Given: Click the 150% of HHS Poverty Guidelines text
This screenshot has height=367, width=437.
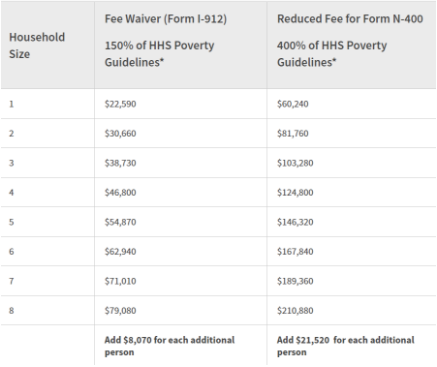Looking at the screenshot, I should [x=159, y=54].
